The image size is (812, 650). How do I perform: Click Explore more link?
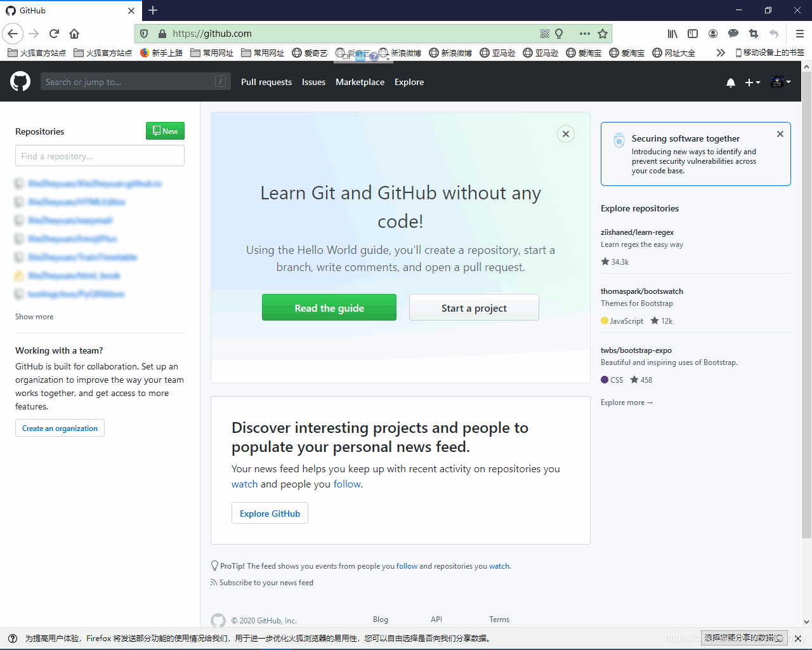point(627,402)
